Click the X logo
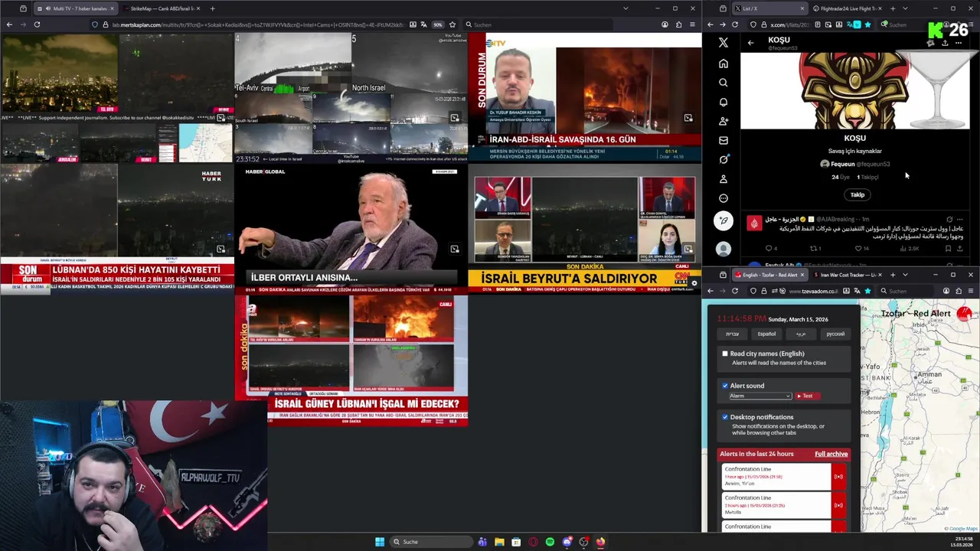This screenshot has height=551, width=980. click(724, 43)
